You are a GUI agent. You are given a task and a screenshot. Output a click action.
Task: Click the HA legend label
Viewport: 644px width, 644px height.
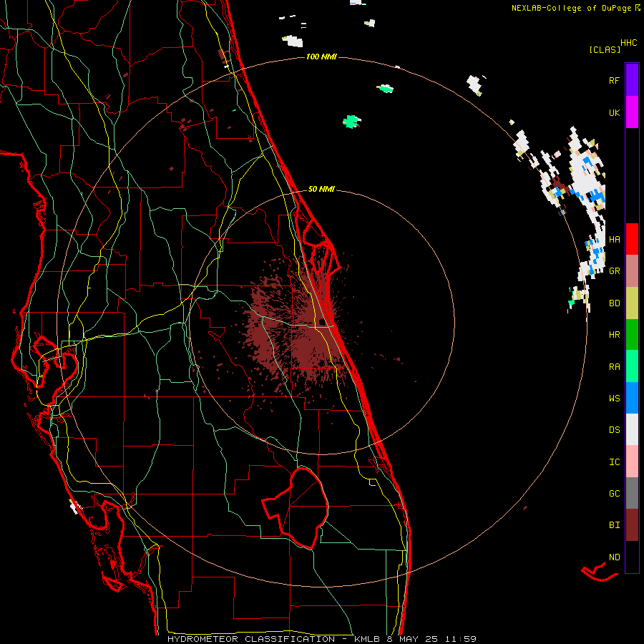point(614,240)
